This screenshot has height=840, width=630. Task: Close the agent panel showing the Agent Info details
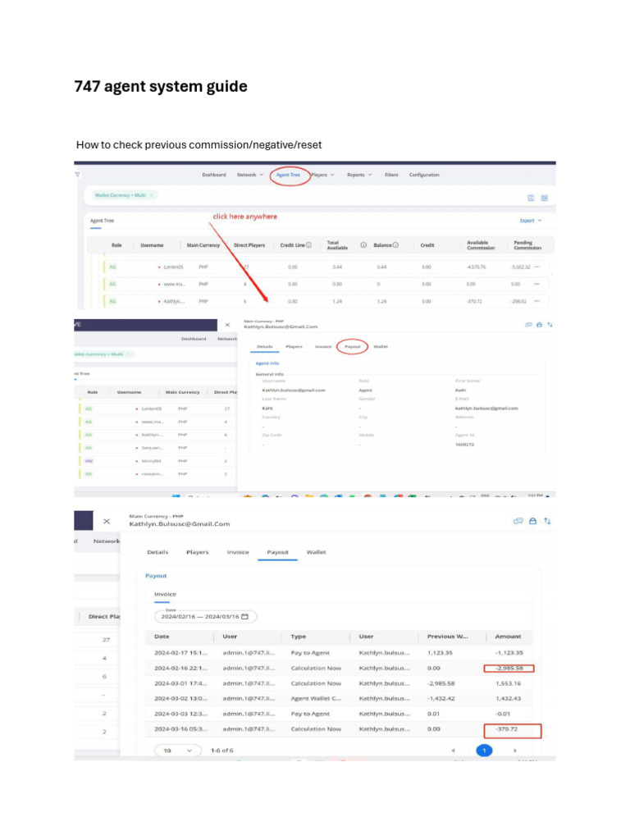[x=227, y=325]
